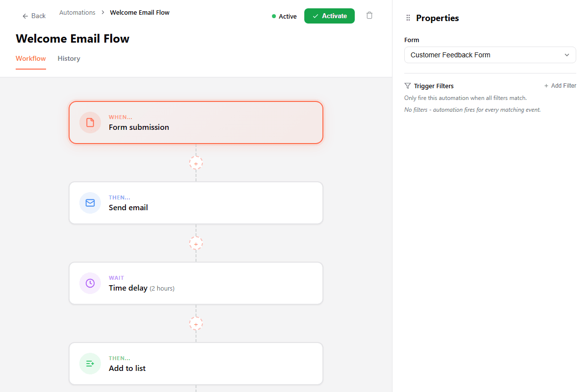Click the Time delay clock icon
The image size is (588, 392).
click(90, 283)
